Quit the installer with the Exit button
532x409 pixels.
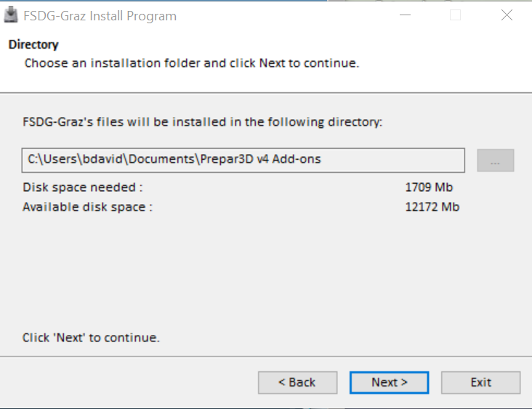tap(480, 382)
